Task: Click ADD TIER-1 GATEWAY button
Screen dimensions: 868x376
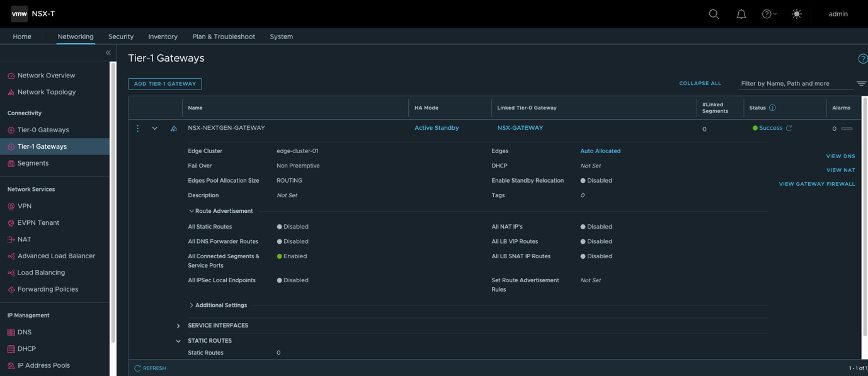Action: point(165,84)
